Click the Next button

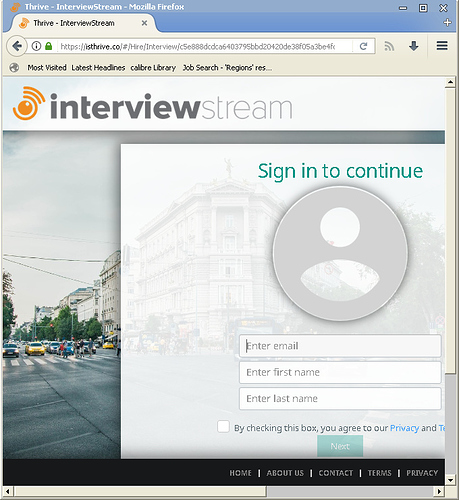tap(340, 446)
